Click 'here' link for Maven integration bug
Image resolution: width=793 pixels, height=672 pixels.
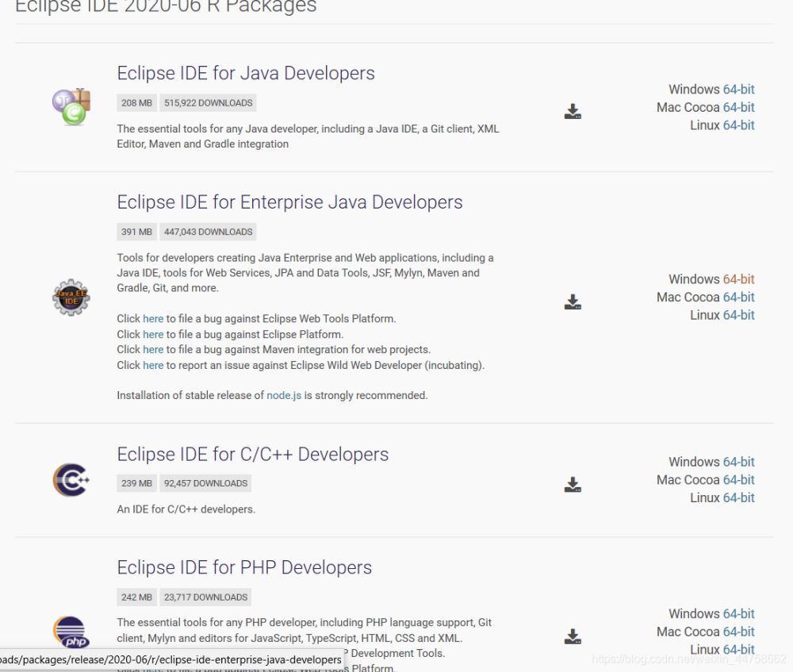click(153, 350)
